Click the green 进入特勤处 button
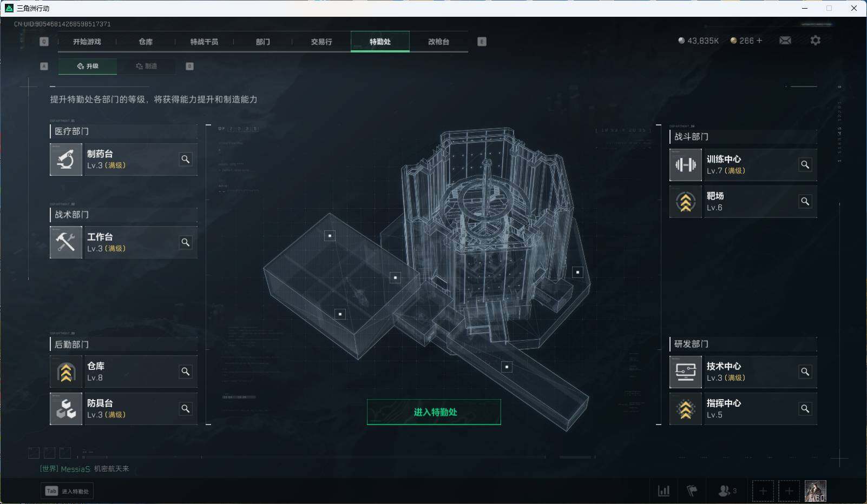Image resolution: width=867 pixels, height=504 pixels. tap(434, 412)
